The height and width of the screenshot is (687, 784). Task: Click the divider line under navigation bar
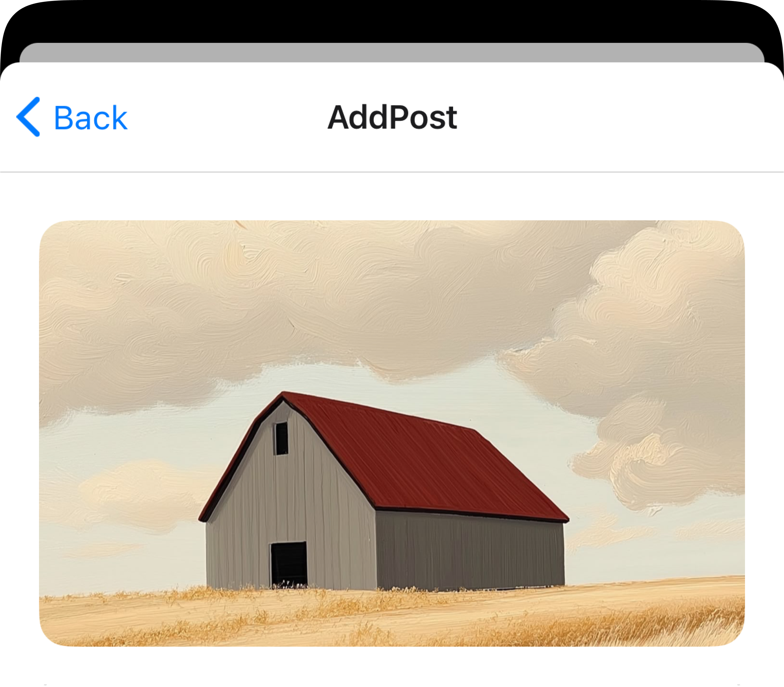coord(392,172)
